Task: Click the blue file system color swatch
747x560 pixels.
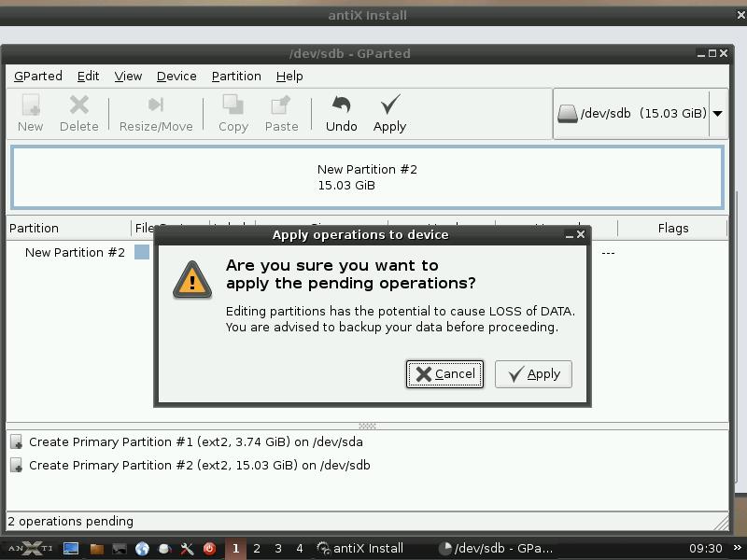Action: tap(142, 252)
